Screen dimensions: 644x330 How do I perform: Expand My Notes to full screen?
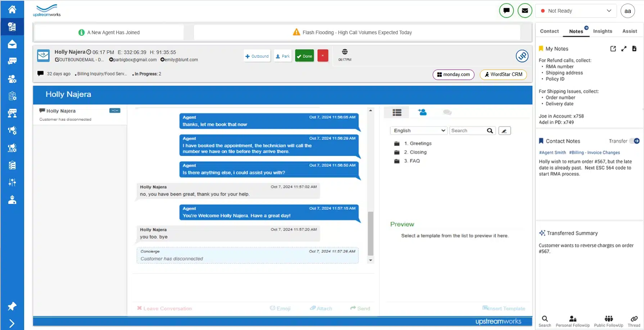[624, 49]
